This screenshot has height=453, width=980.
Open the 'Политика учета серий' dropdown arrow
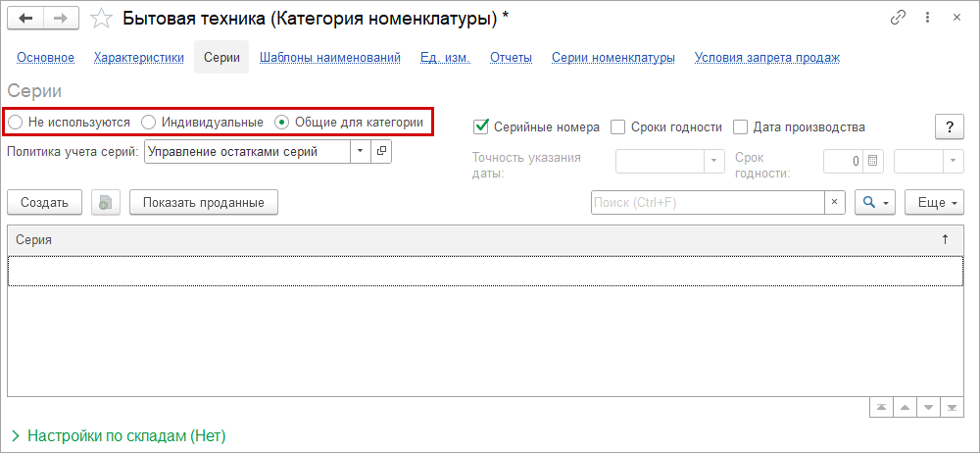[361, 151]
